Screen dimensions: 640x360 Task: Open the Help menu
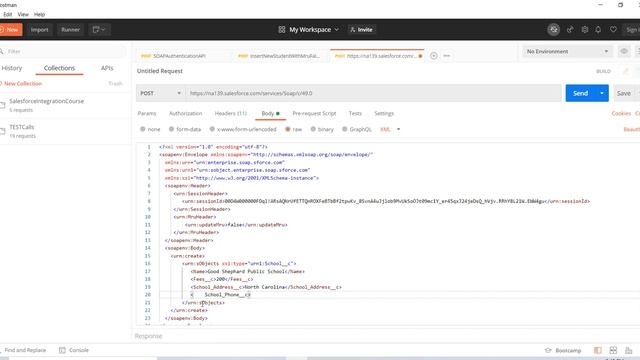(x=40, y=14)
